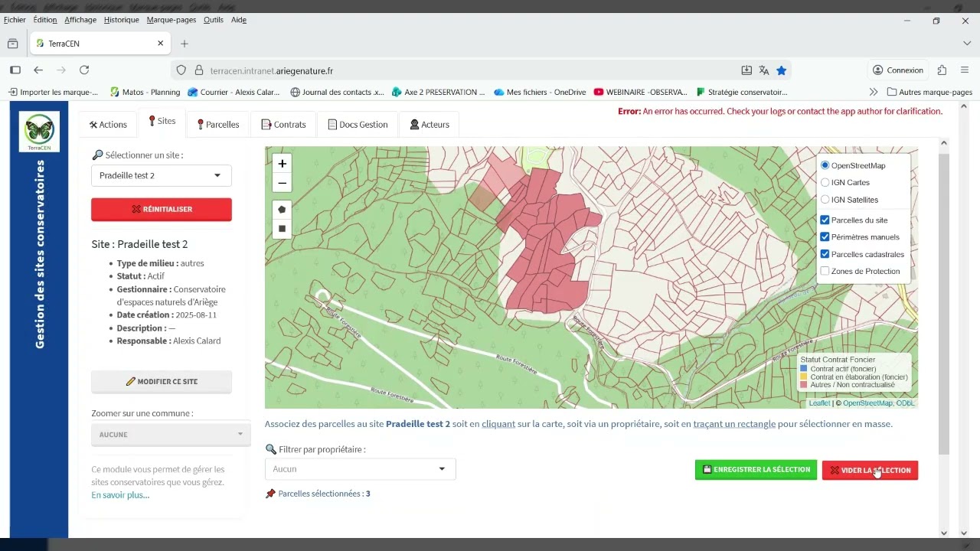Switch to the Acteurs tab
Viewport: 980px width, 551px height.
point(430,124)
